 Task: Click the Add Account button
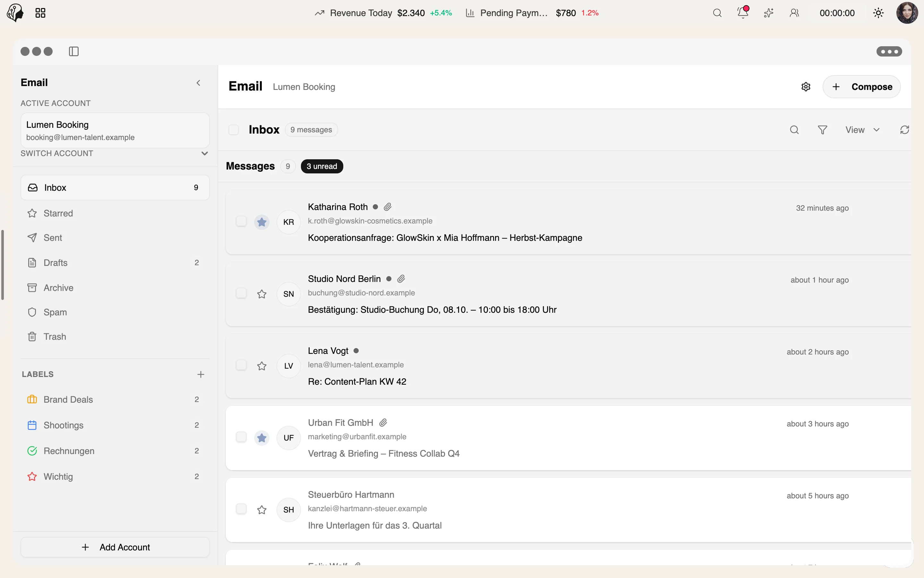(115, 547)
